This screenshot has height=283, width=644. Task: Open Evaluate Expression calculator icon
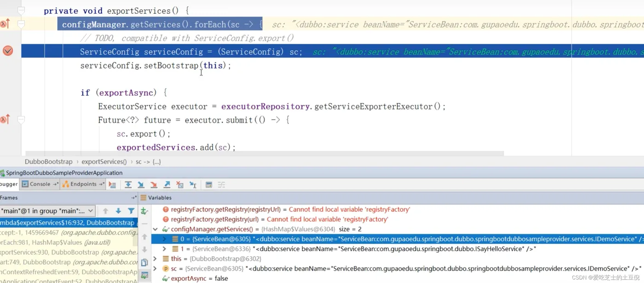tap(209, 185)
